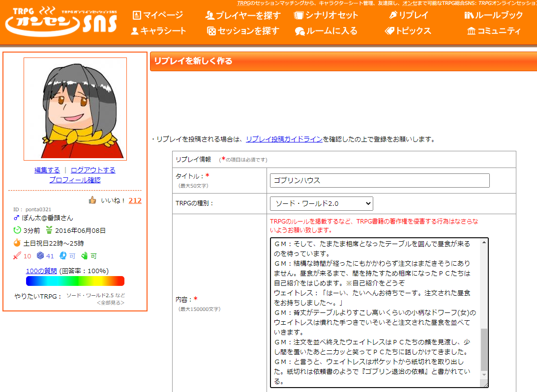Click the トピックス tag icon
Screen dimensions: 537x392
tap(390, 31)
